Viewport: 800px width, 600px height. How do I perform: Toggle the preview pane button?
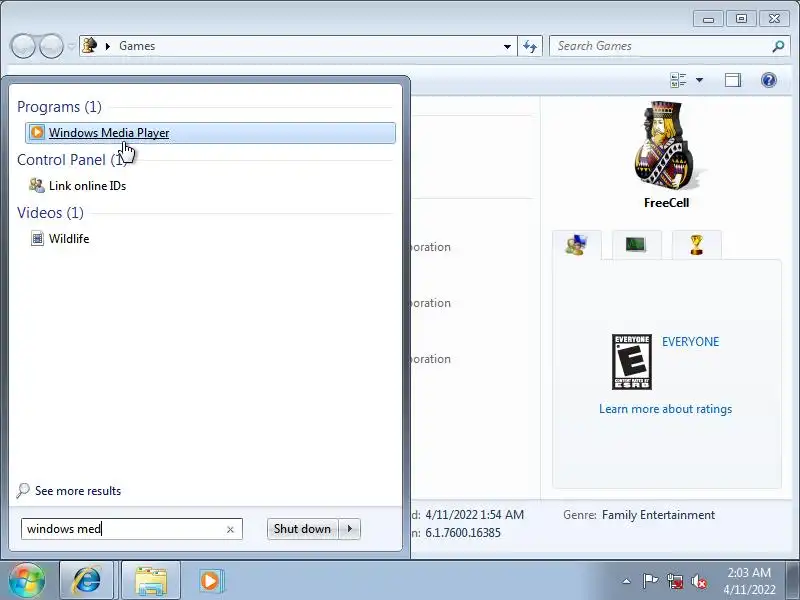tap(733, 80)
